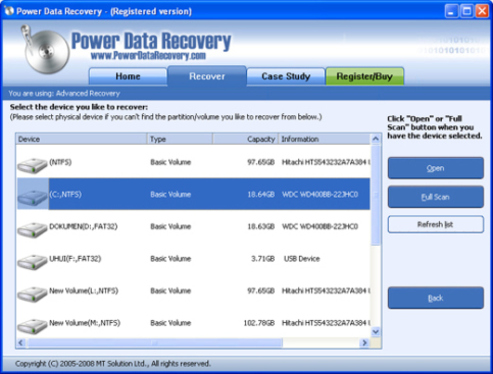Screen dimensions: 493x374
Task: Go to the Register/Buy tab
Action: 365,77
